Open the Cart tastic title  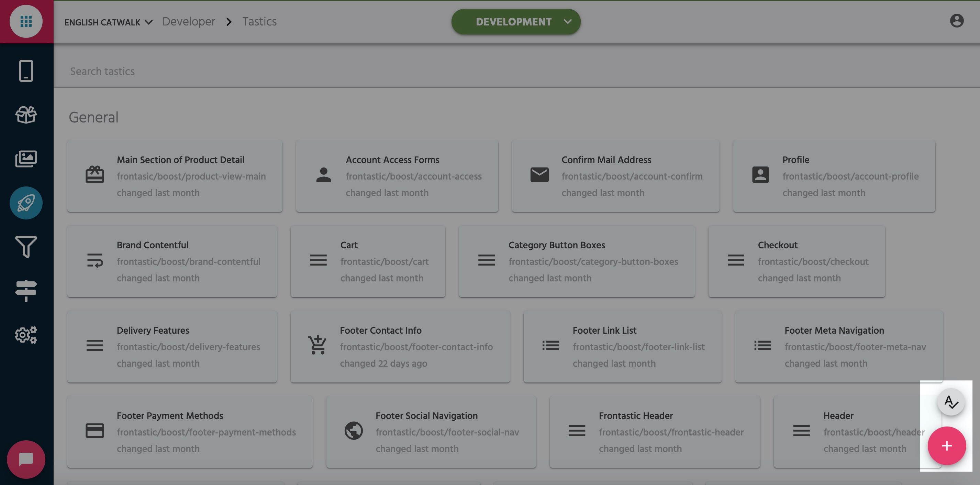point(349,245)
